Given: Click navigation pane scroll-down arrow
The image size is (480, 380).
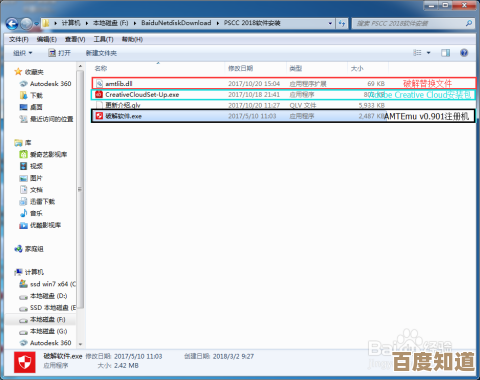Looking at the screenshot, I should coord(80,344).
